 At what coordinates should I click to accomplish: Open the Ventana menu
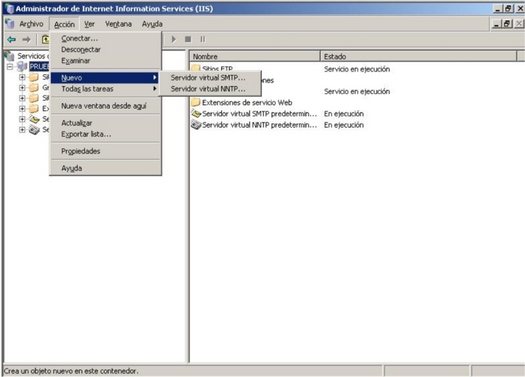118,24
